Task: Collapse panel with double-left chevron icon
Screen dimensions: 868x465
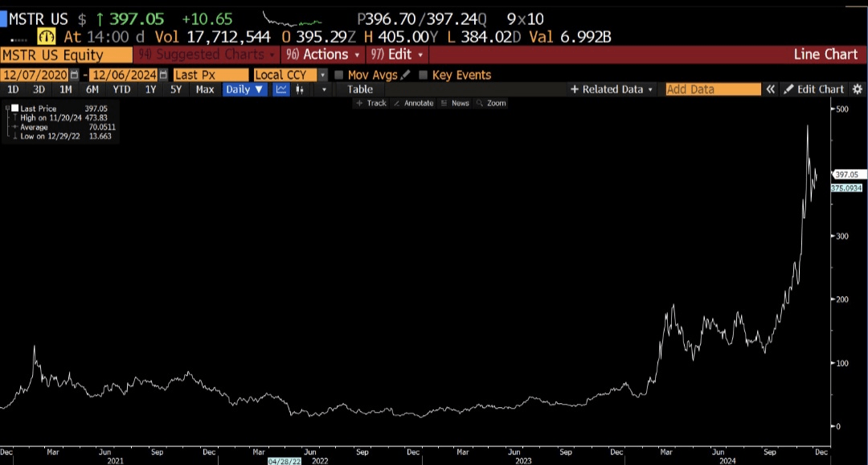Action: (x=770, y=89)
